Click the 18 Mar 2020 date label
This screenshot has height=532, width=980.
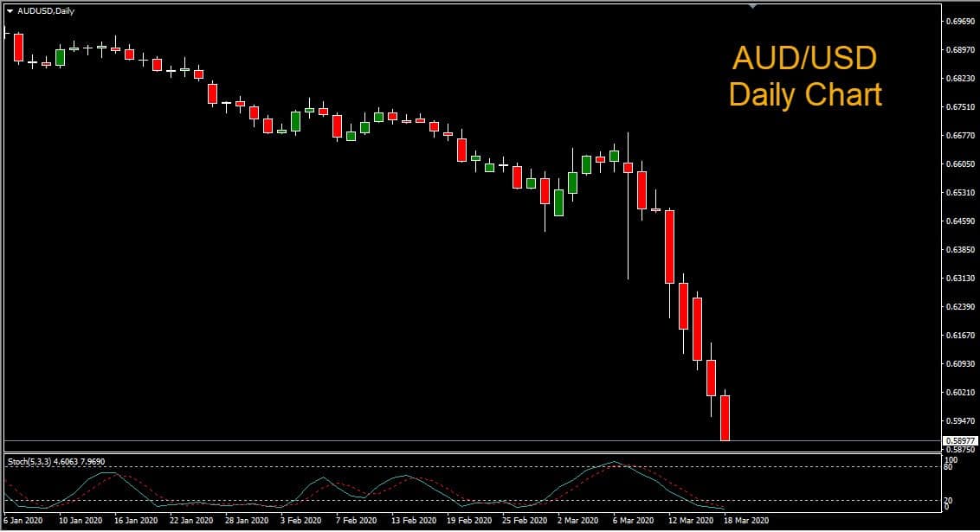[746, 522]
